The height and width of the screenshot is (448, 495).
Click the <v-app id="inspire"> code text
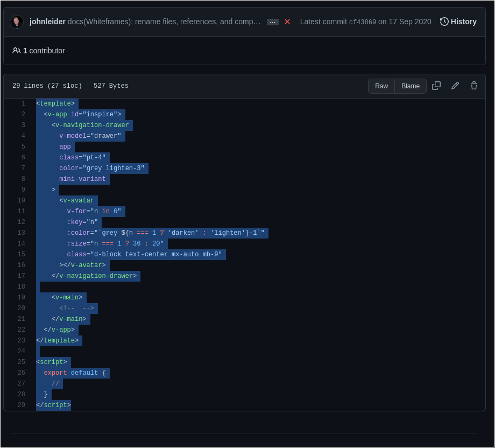pyautogui.click(x=82, y=114)
